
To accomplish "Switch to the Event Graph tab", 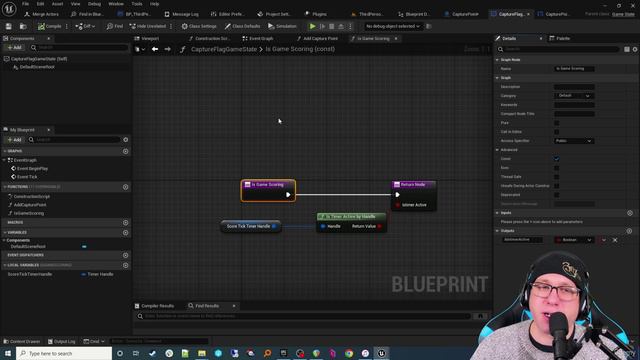I will click(258, 38).
